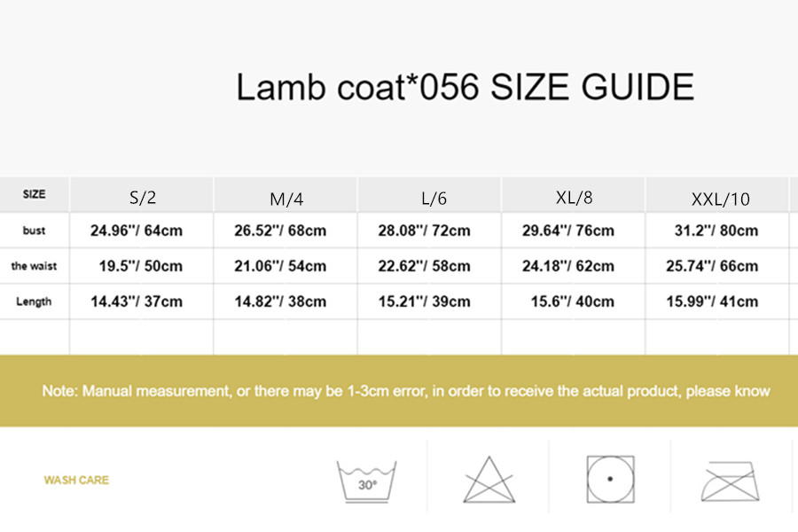The width and height of the screenshot is (798, 532).
Task: Click the SIZE header cell
Action: tap(34, 194)
